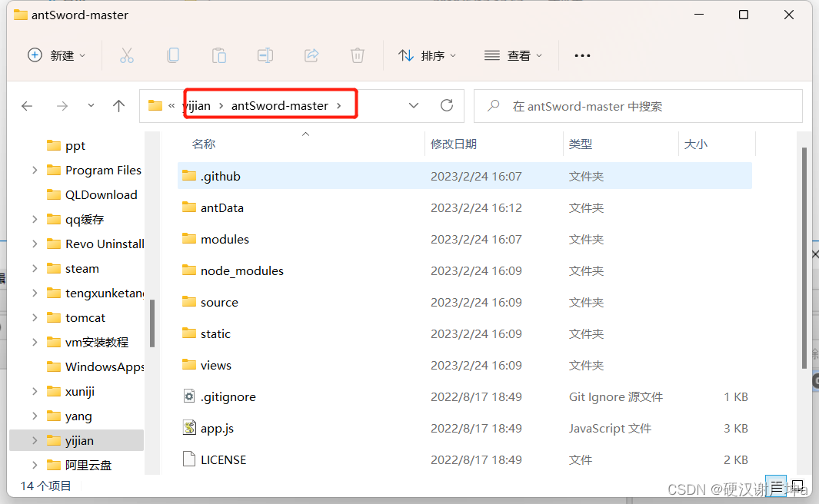819x504 pixels.
Task: Switch to details view layout icon
Action: 776,486
